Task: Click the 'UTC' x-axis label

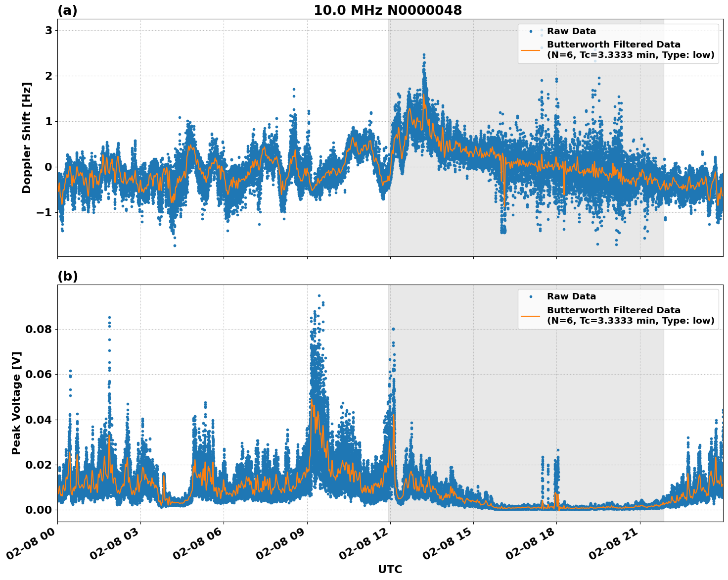Action: coord(390,570)
